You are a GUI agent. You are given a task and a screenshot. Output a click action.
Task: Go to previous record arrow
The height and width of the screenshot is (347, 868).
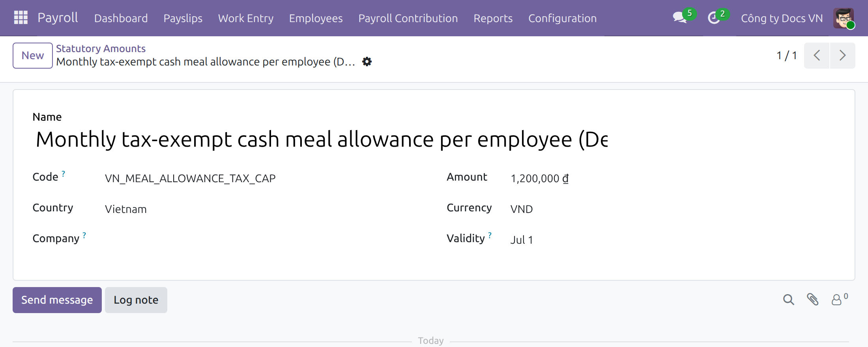click(817, 55)
